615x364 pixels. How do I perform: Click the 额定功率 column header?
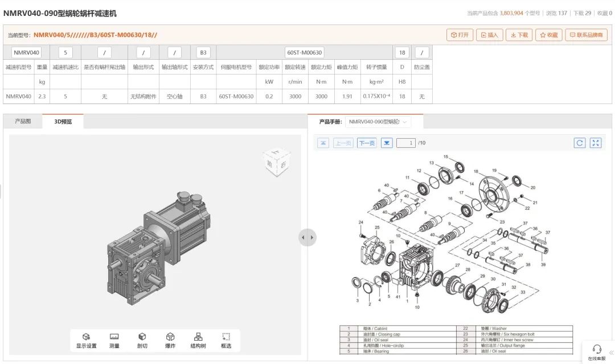(269, 67)
